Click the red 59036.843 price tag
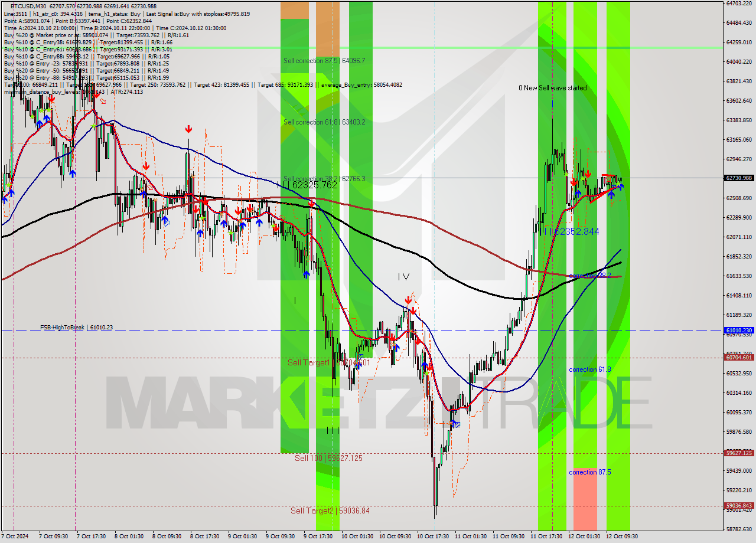Image resolution: width=756 pixels, height=543 pixels. point(738,505)
